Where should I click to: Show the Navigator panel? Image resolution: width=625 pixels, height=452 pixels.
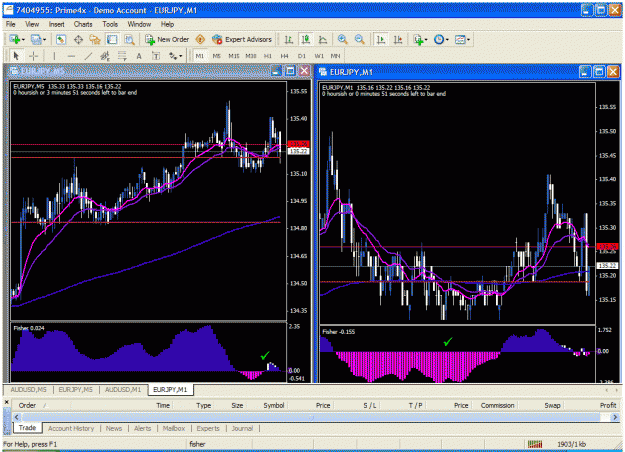pos(95,39)
